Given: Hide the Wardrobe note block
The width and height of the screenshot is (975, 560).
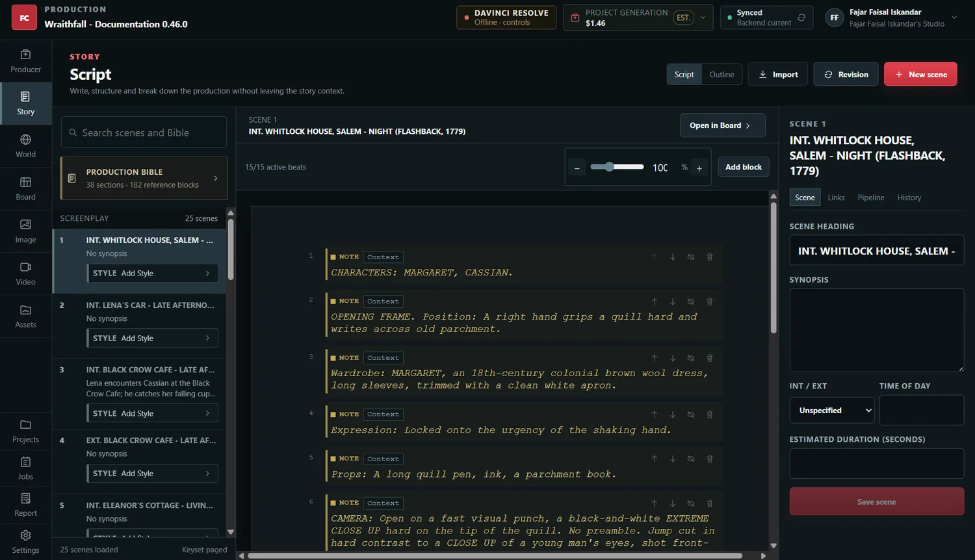Looking at the screenshot, I should 691,358.
